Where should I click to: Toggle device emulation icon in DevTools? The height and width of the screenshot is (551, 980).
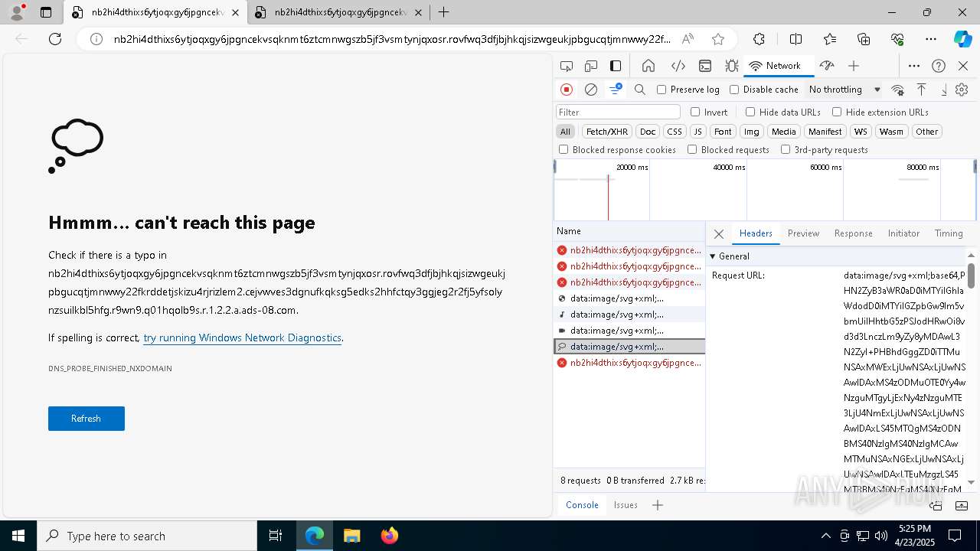click(591, 66)
